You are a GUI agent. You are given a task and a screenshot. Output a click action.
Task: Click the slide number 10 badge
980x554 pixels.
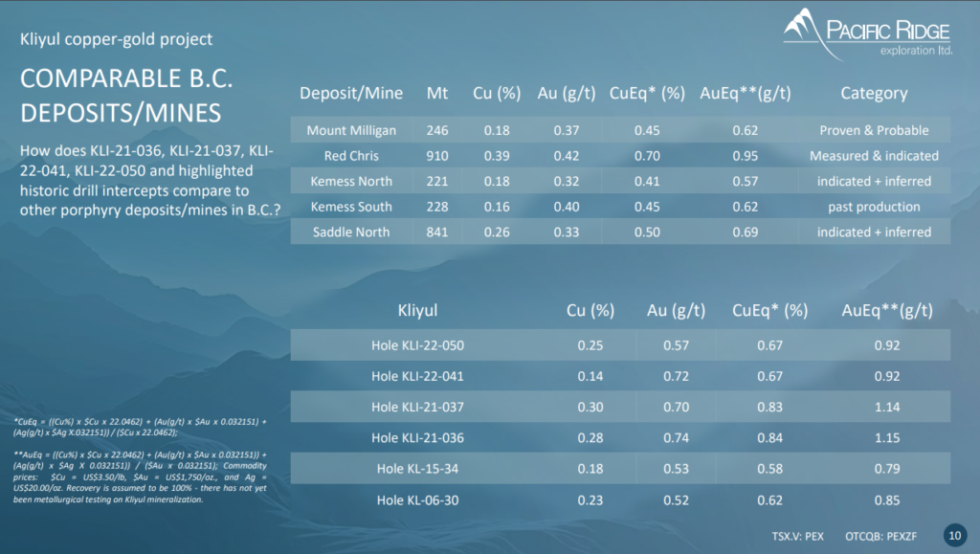pos(954,535)
